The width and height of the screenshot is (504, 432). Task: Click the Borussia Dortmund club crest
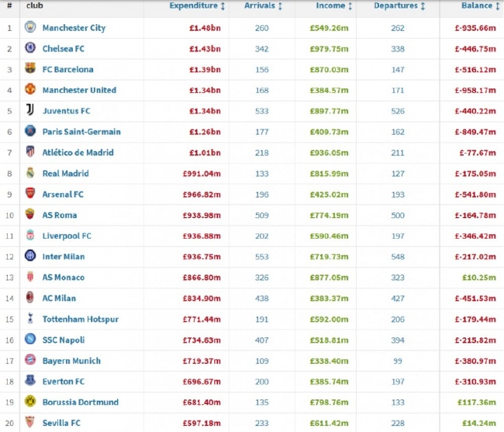click(30, 402)
